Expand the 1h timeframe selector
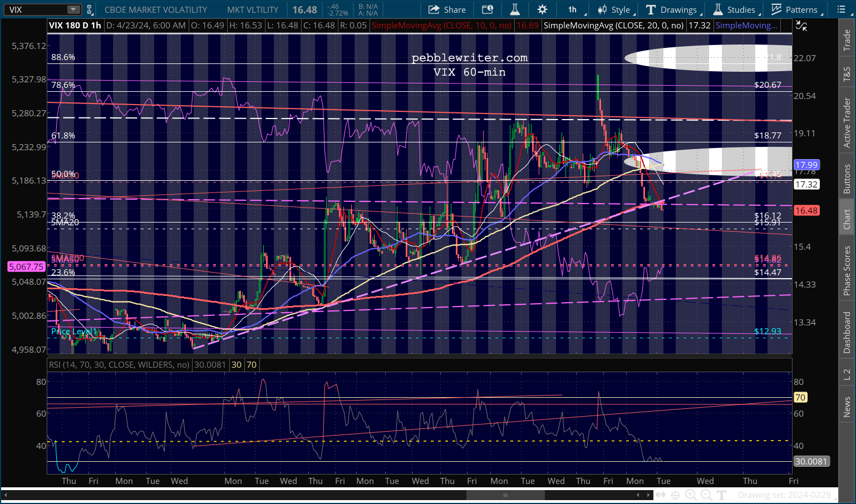 tap(573, 9)
